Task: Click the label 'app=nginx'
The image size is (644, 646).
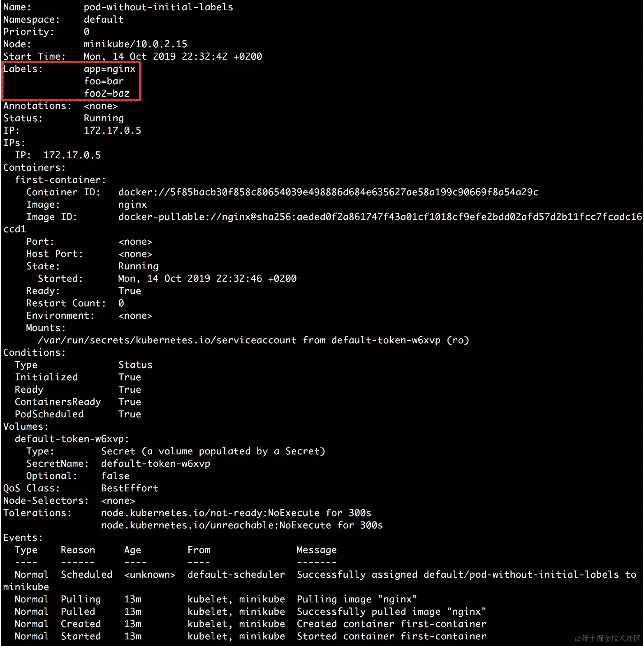Action: [109, 69]
